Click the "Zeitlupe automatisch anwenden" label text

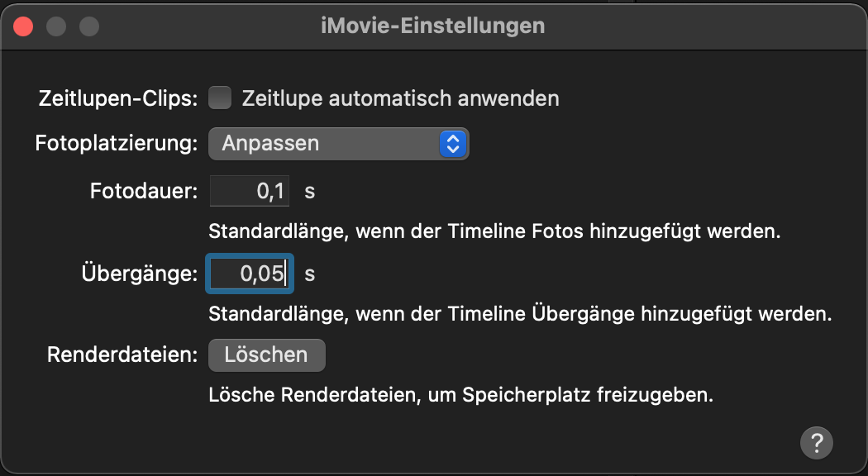400,99
